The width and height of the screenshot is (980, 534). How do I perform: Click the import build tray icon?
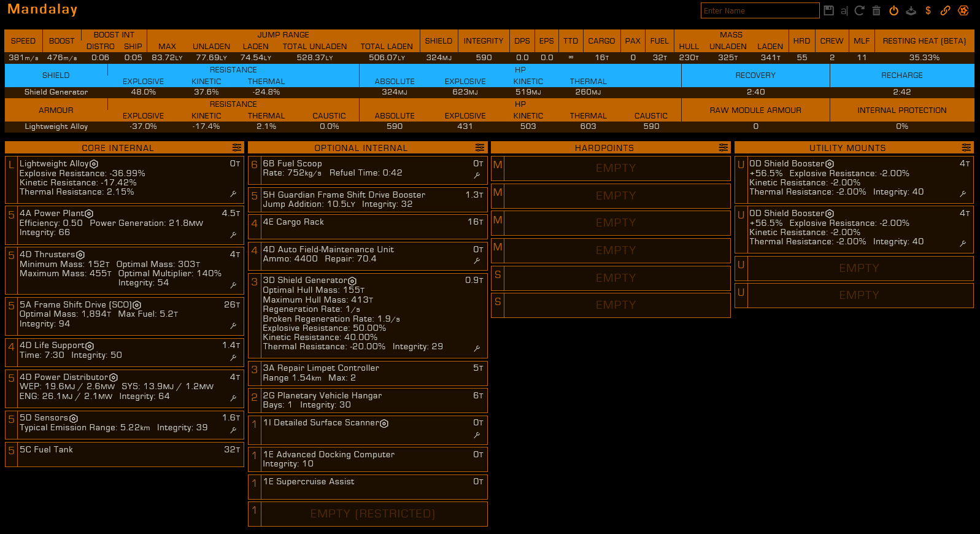911,10
